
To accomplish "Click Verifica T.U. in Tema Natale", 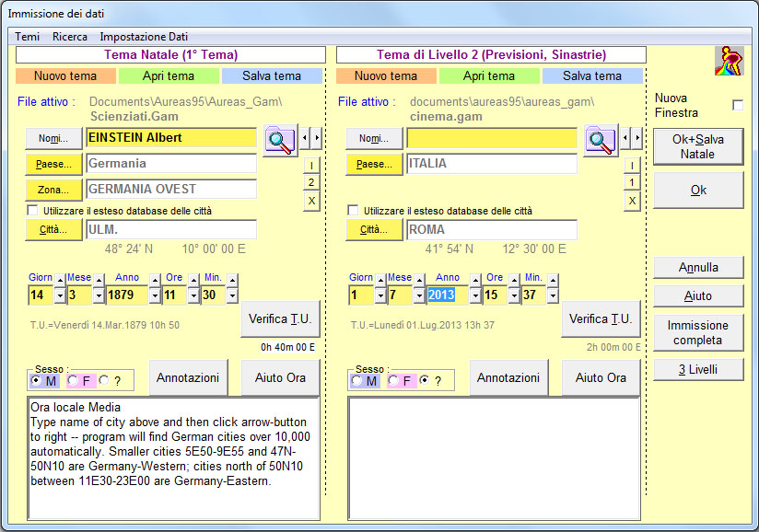I will (280, 318).
